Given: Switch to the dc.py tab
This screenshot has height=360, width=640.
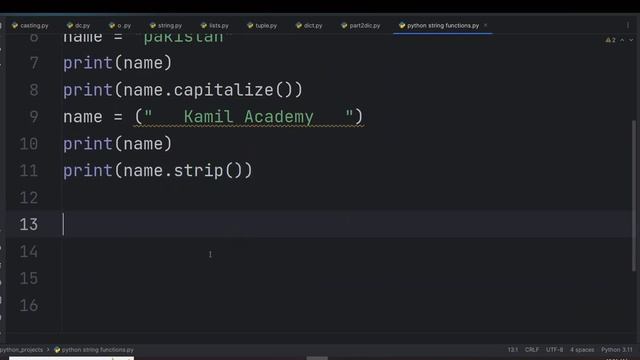Looking at the screenshot, I should (78, 25).
